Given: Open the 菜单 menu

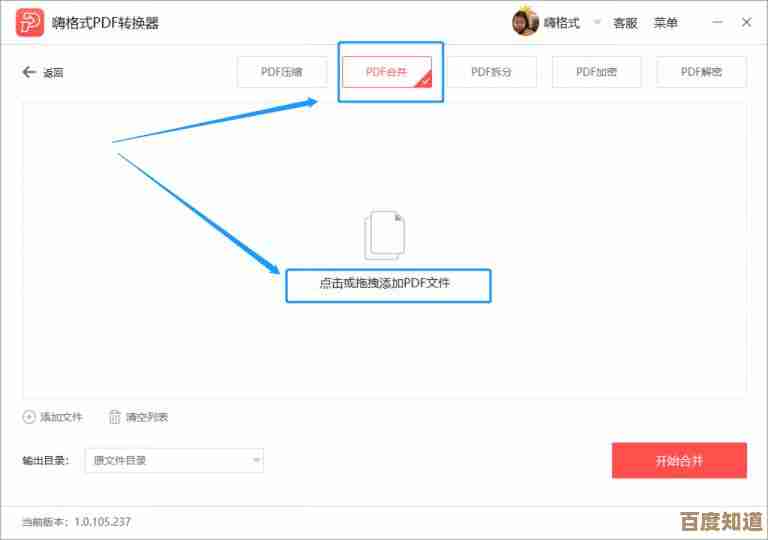Looking at the screenshot, I should (x=666, y=22).
